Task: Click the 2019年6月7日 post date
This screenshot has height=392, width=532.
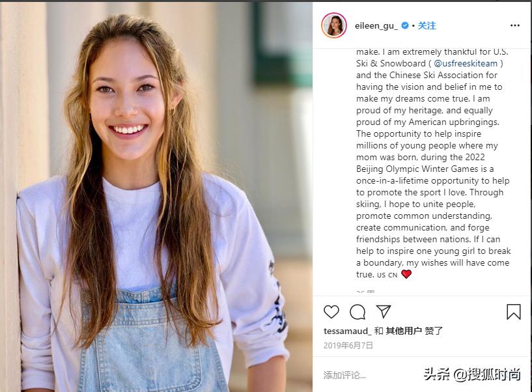Action: tap(348, 346)
